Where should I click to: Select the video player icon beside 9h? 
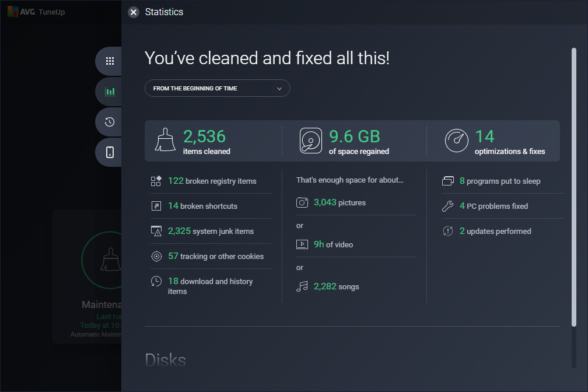point(302,244)
